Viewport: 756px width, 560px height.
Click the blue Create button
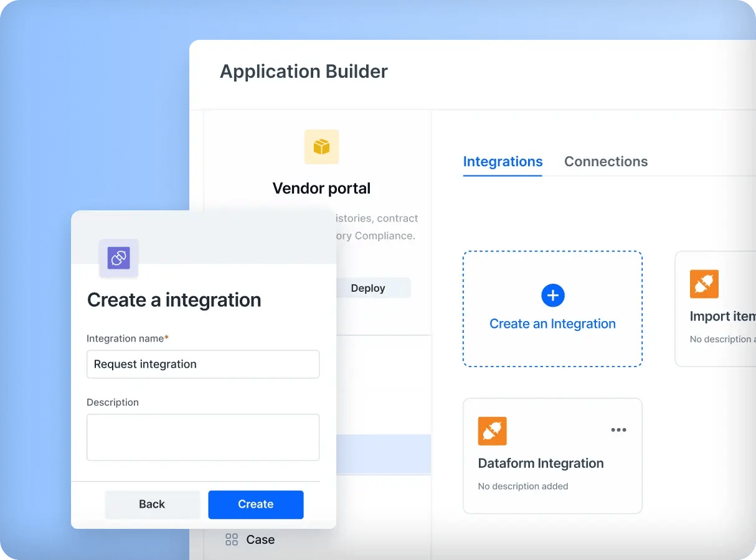[255, 504]
